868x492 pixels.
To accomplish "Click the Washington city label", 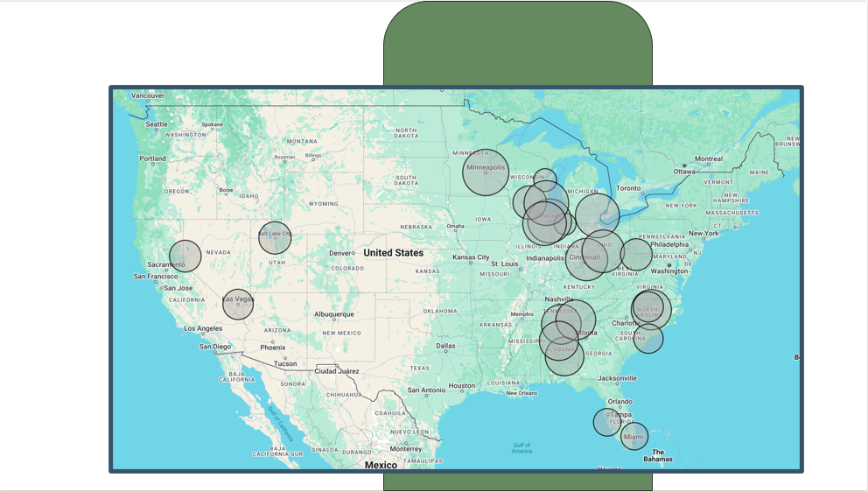I will (669, 271).
